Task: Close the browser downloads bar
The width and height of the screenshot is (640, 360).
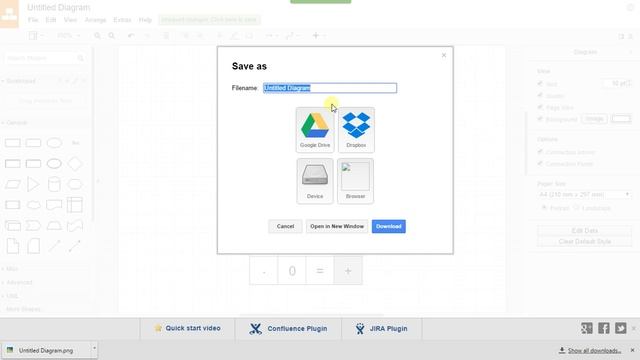Action: [x=632, y=350]
